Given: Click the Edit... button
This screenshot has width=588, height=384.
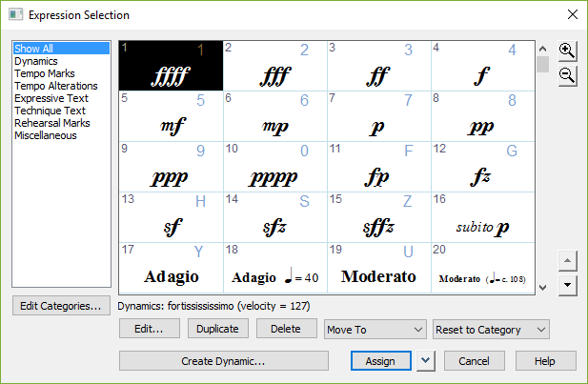Looking at the screenshot, I should [150, 329].
